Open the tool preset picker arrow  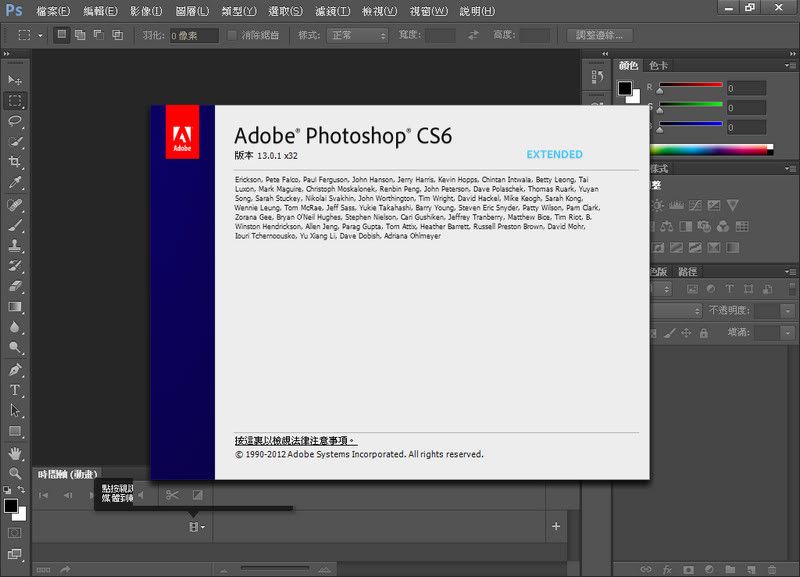pyautogui.click(x=40, y=35)
